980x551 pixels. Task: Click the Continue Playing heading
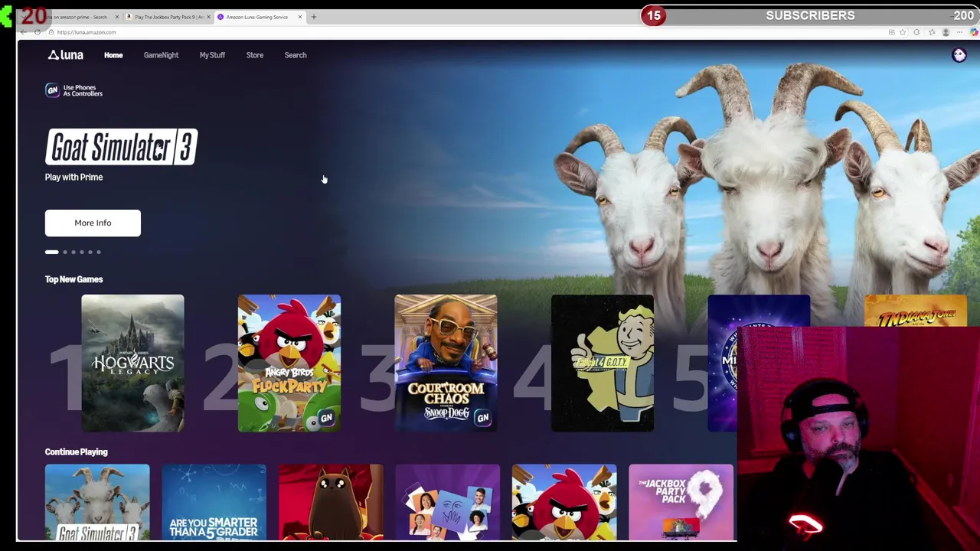[x=77, y=452]
